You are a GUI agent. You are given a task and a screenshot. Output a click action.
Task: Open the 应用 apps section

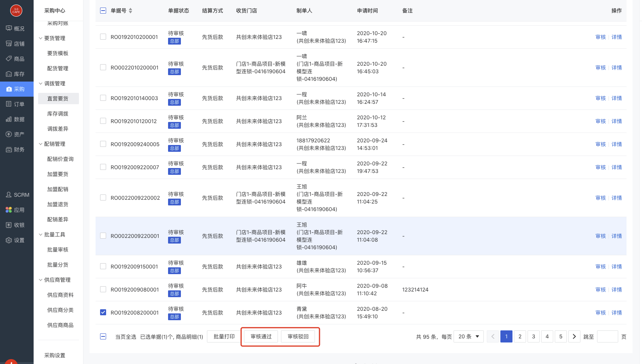tap(15, 210)
